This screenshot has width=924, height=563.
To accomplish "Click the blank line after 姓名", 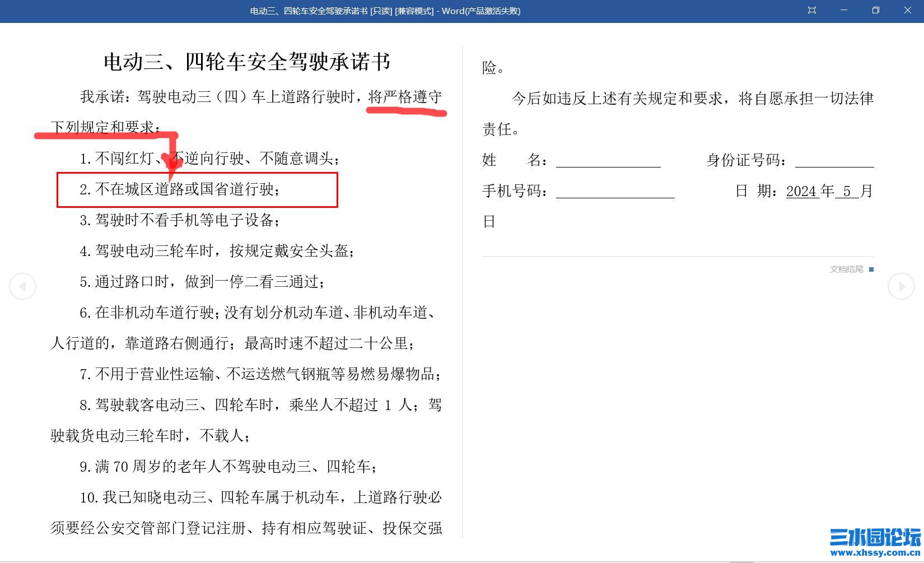I will tap(608, 161).
